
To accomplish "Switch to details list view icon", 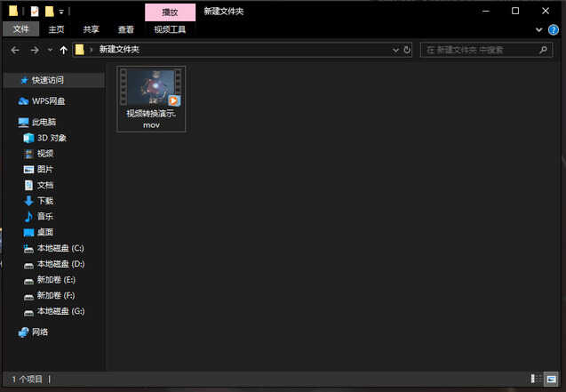I will tap(536, 379).
